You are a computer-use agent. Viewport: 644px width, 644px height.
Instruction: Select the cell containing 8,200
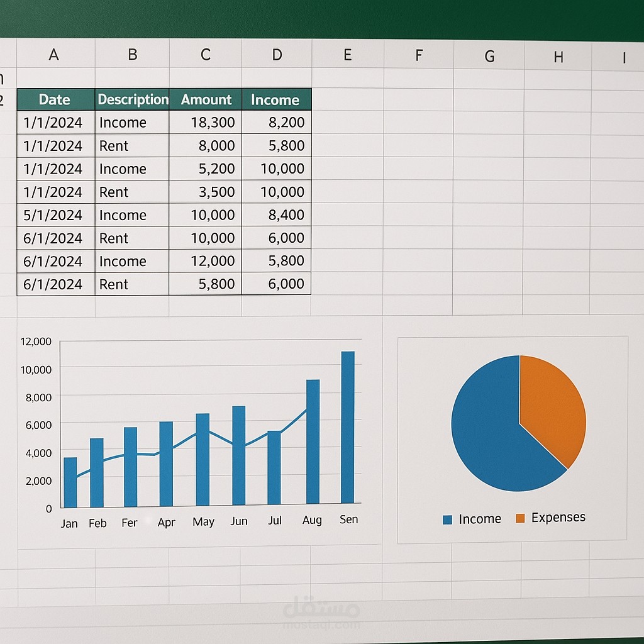pos(277,122)
